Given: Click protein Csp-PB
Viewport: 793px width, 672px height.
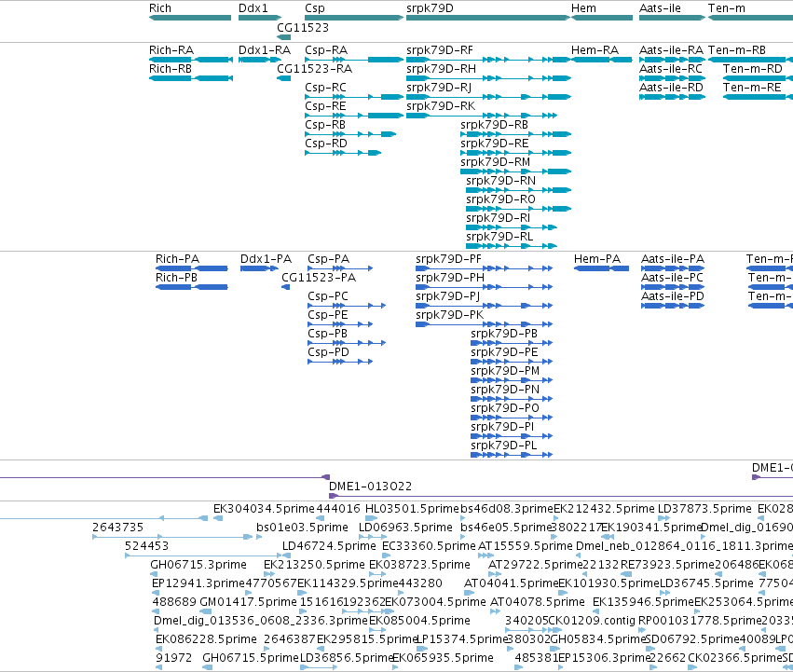Looking at the screenshot, I should coord(327,334).
